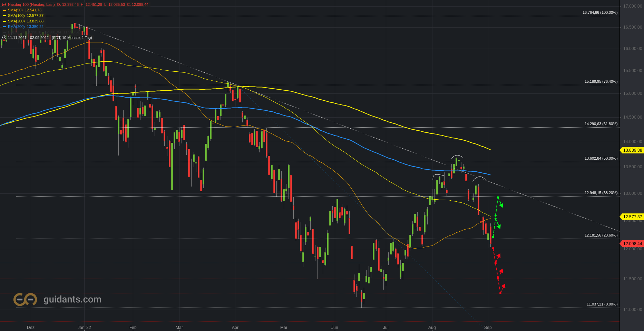Select the Nasdaq-100 (Nasdaq, Last) title

pyautogui.click(x=31, y=4)
